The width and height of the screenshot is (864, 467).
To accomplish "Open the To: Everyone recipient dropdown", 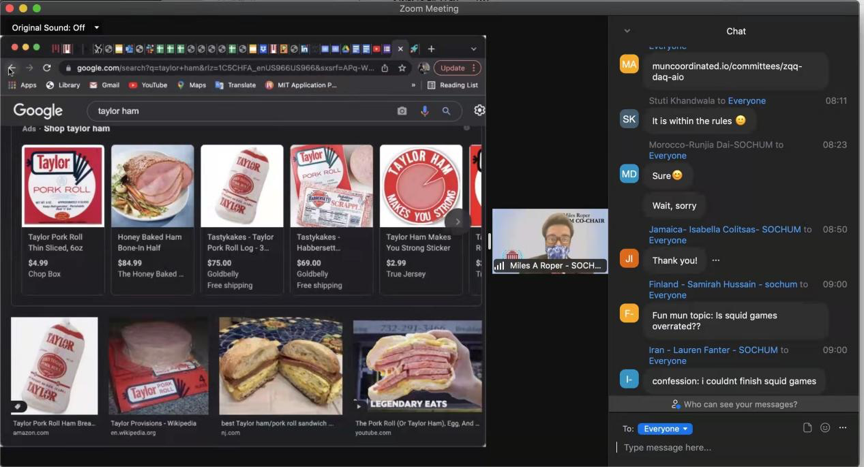I will [x=665, y=428].
